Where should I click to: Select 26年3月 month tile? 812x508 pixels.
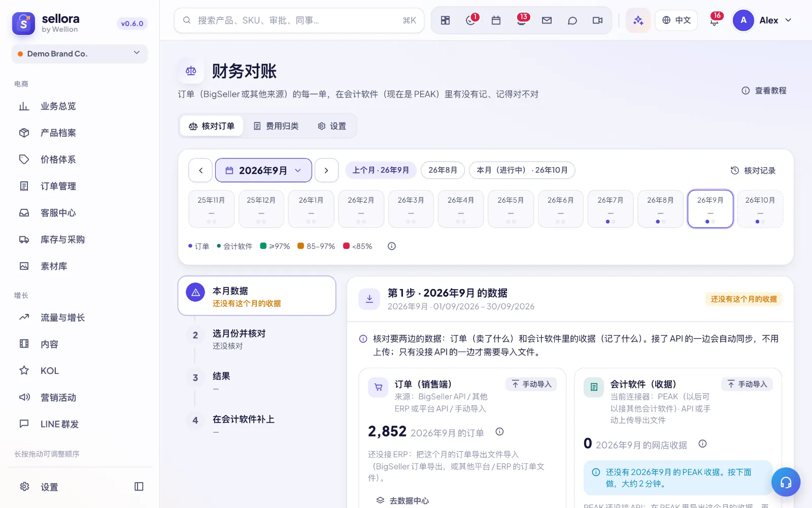pyautogui.click(x=411, y=209)
